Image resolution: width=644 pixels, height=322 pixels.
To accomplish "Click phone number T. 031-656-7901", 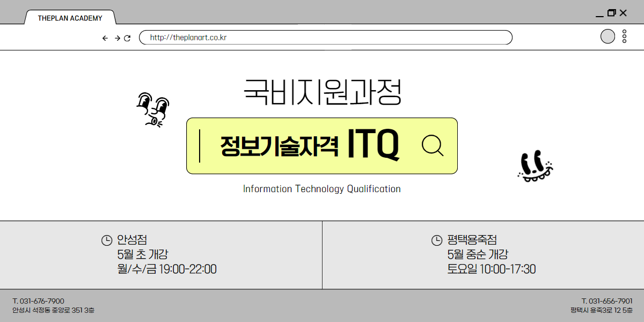I will pyautogui.click(x=607, y=301).
